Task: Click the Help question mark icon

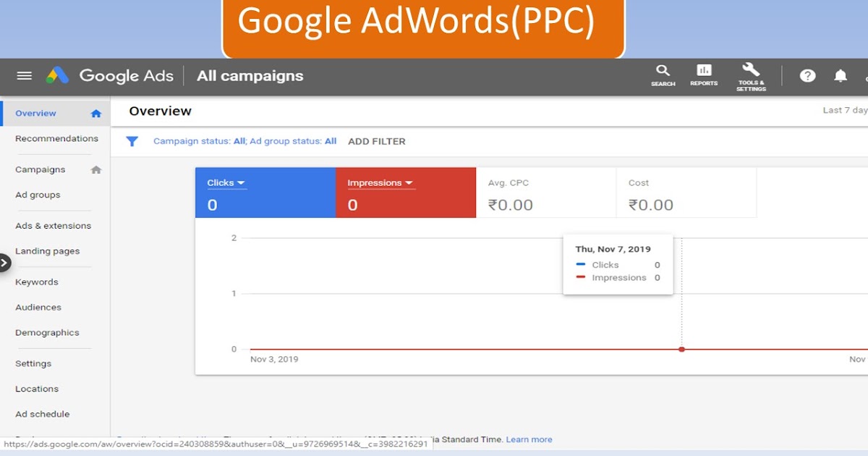Action: (807, 75)
